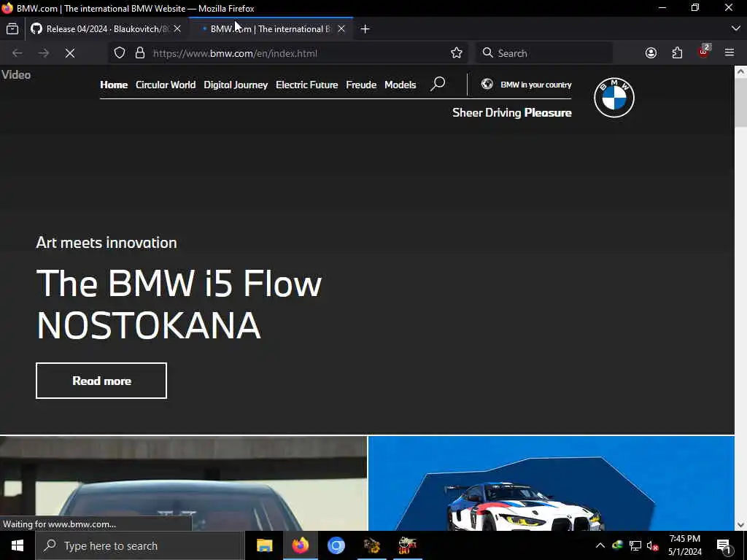Open Firefox account icon
Image resolution: width=747 pixels, height=560 pixels.
[x=651, y=52]
